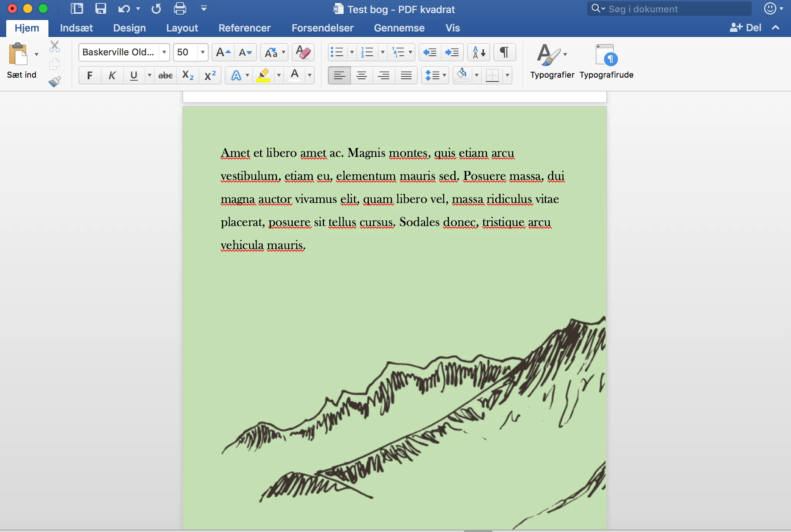Expand the Baskerville Old font name dropdown
Screen dimensions: 791x532
pos(164,52)
